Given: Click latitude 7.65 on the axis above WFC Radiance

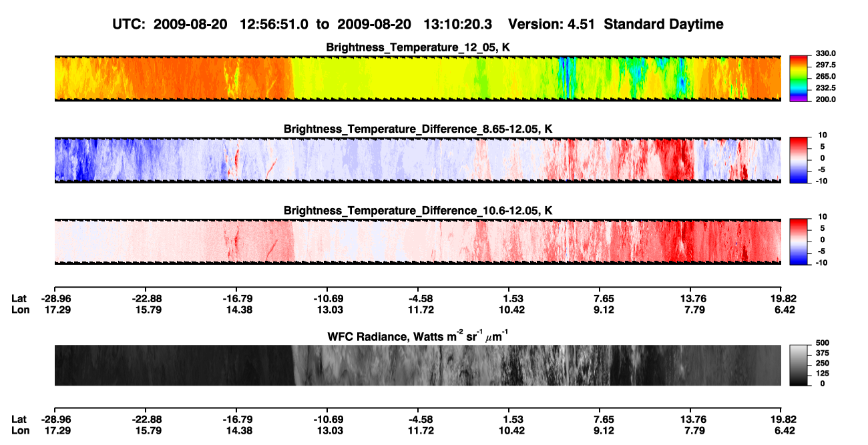Looking at the screenshot, I should [601, 299].
